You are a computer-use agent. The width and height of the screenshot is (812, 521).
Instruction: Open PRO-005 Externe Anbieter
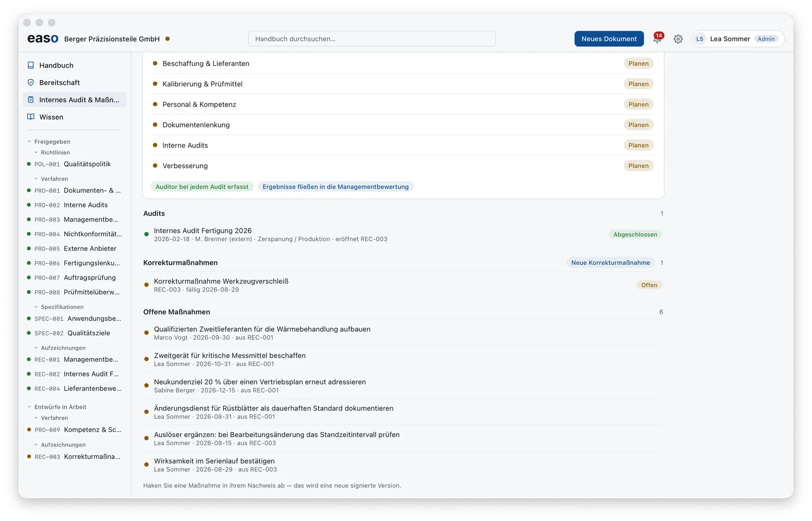click(75, 249)
